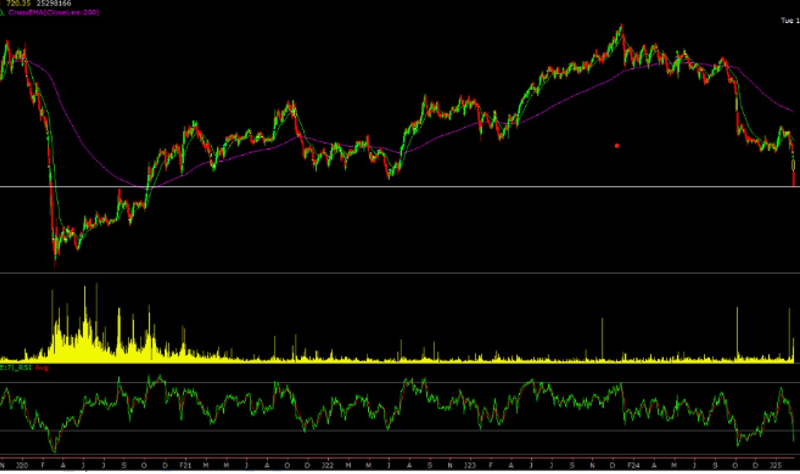800x474 pixels.
Task: Click the red dot marker on the chart
Action: (617, 146)
